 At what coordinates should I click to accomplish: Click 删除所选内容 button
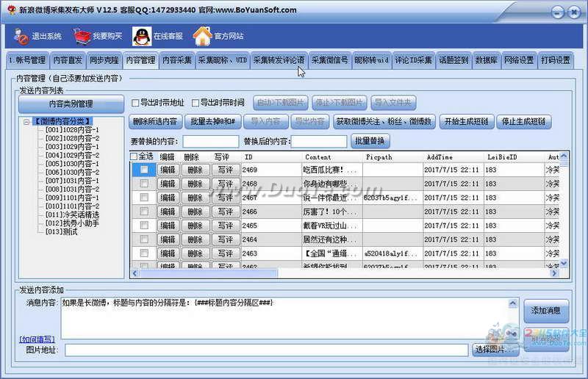coord(155,121)
